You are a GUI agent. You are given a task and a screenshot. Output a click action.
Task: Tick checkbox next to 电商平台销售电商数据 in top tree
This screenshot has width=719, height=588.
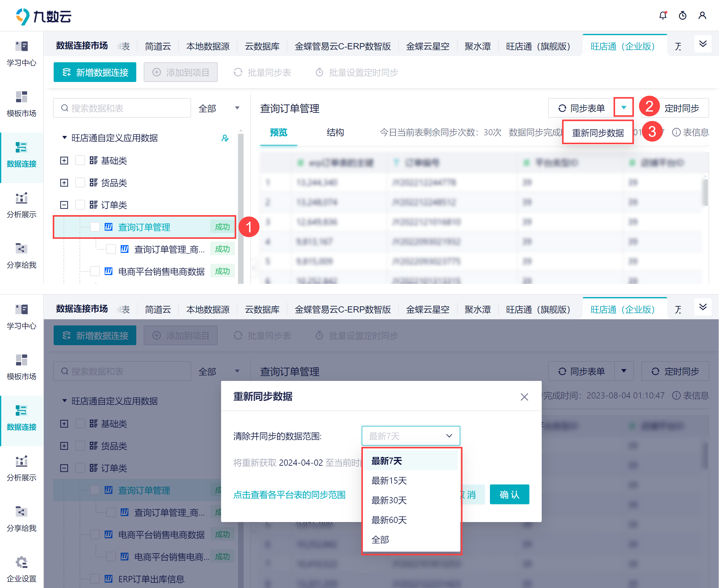point(95,271)
